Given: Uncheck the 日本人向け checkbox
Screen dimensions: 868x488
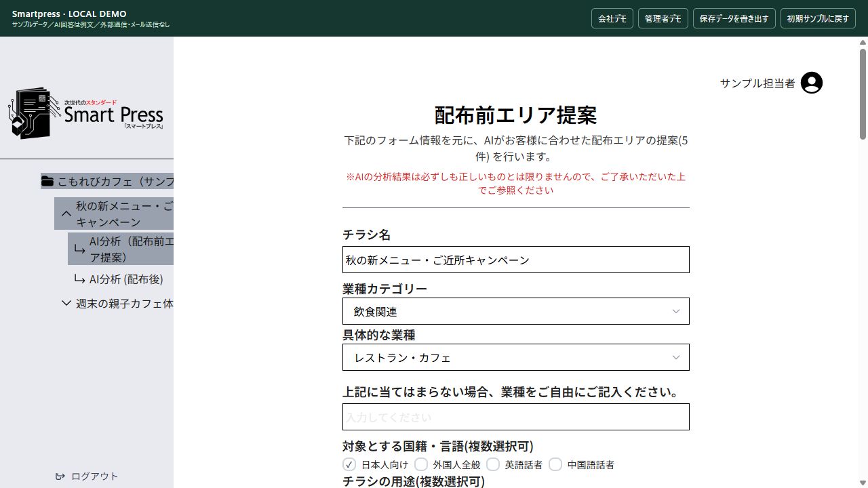Looking at the screenshot, I should pyautogui.click(x=349, y=464).
